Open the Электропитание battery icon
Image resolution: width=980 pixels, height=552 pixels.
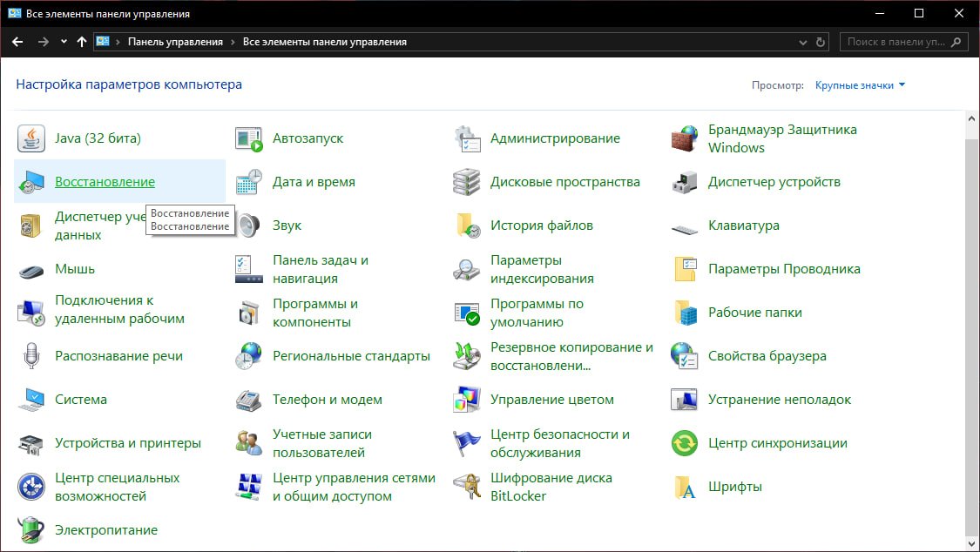[x=31, y=530]
